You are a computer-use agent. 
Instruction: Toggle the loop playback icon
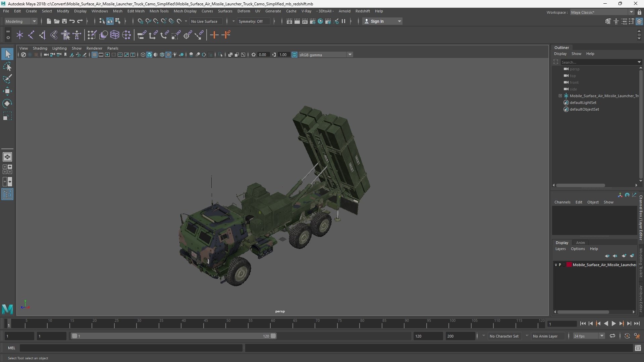(x=612, y=336)
